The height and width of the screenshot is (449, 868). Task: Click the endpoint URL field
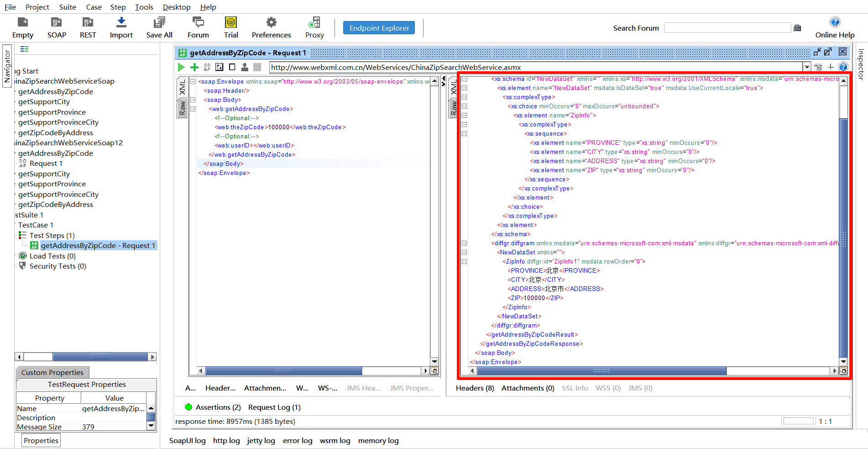coord(536,67)
